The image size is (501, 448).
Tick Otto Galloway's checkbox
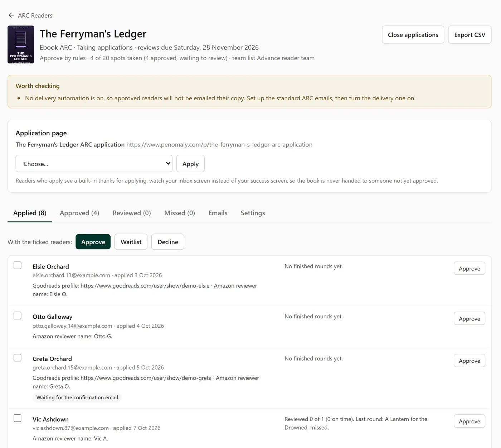pos(18,315)
